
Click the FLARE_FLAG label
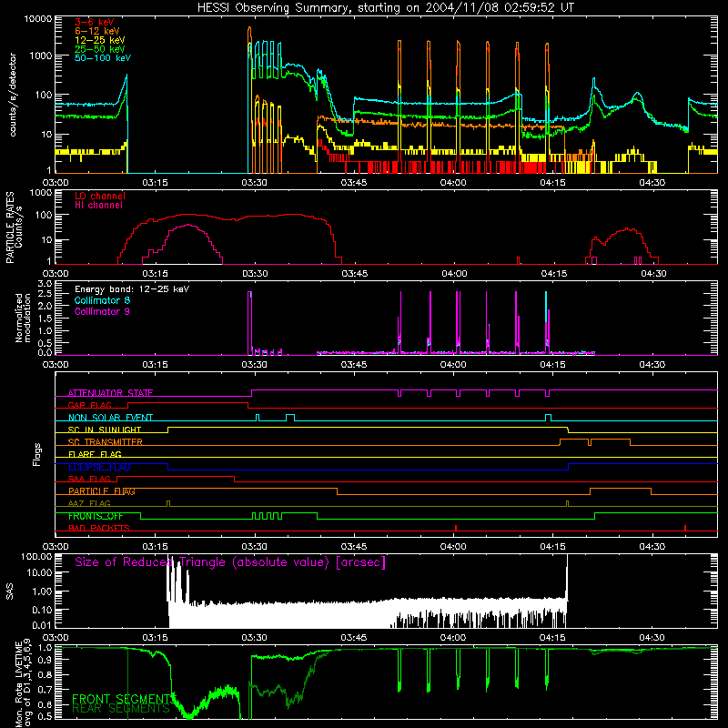[x=95, y=454]
